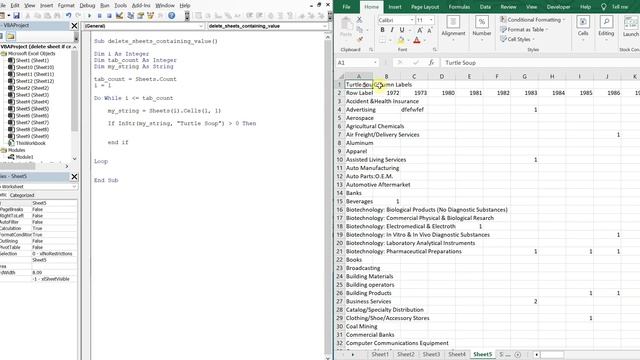640x360 pixels.
Task: Open the Borders button in Font group
Action: 382,40
